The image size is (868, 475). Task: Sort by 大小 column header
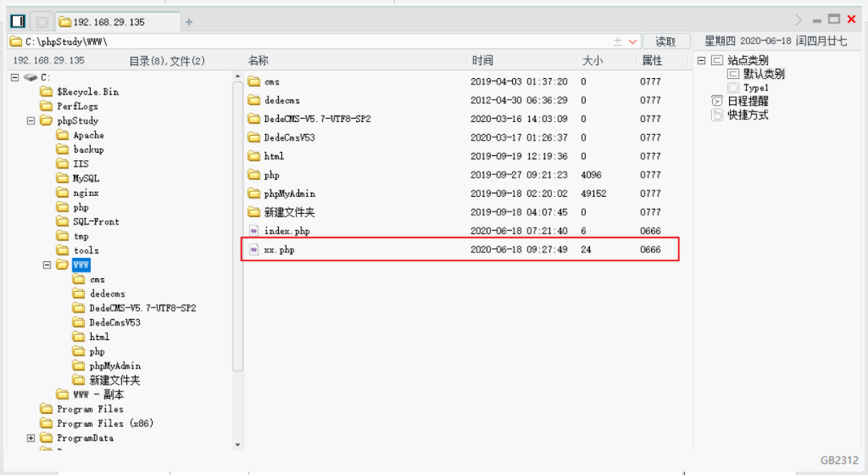592,60
